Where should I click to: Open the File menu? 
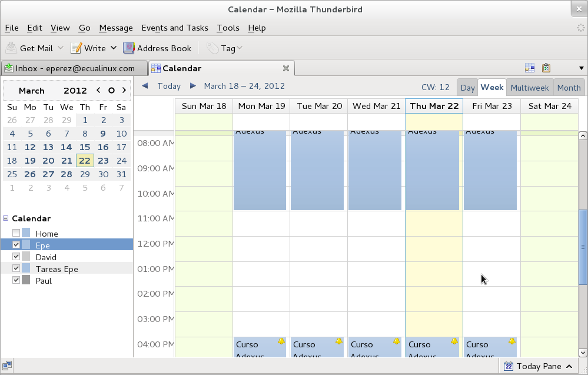click(12, 28)
